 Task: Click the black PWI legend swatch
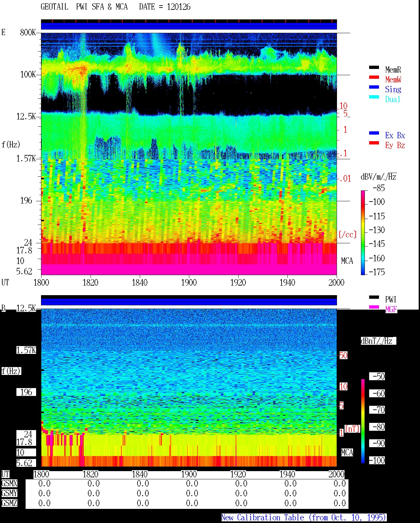374,297
